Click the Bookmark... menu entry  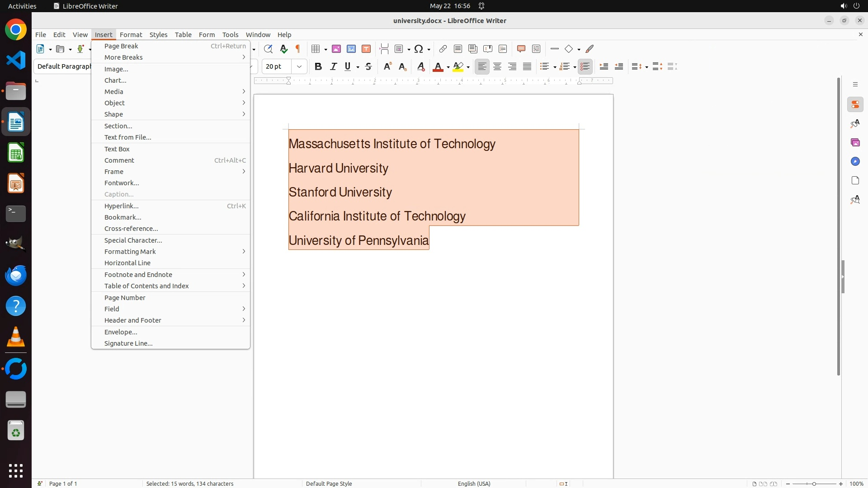(x=123, y=217)
